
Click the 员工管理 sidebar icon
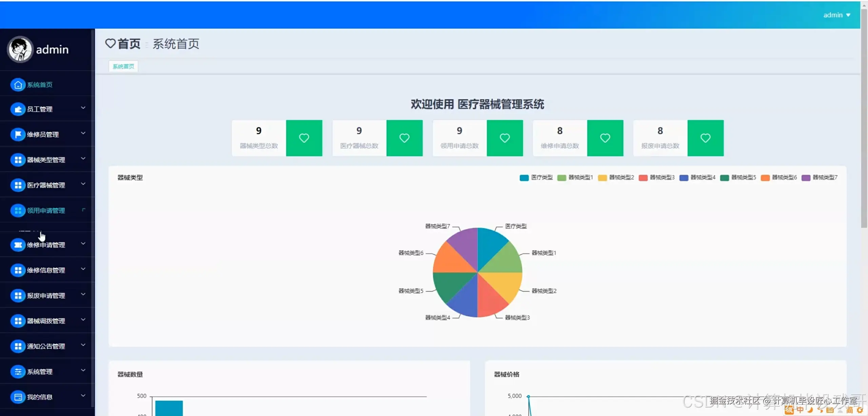point(18,109)
